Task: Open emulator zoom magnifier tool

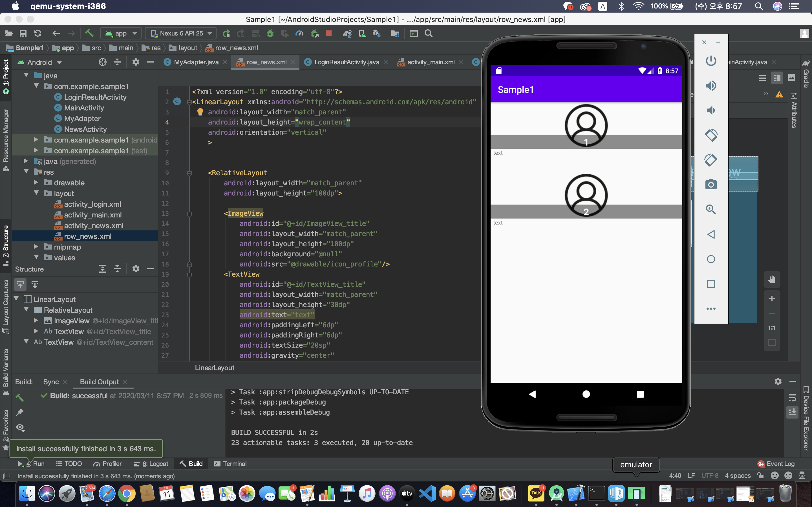Action: coord(711,209)
